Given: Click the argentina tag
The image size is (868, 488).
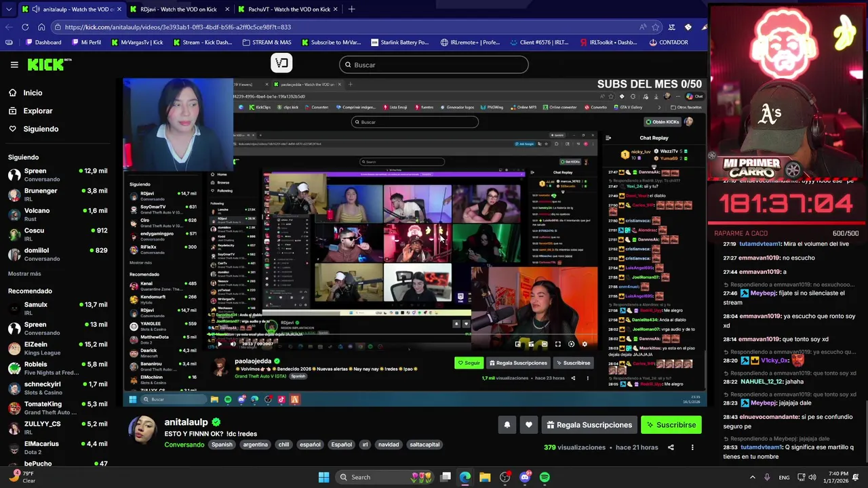Looking at the screenshot, I should [x=255, y=445].
